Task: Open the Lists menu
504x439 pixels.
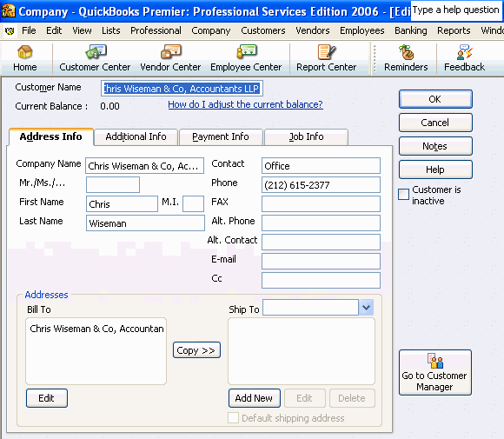Action: 111,30
